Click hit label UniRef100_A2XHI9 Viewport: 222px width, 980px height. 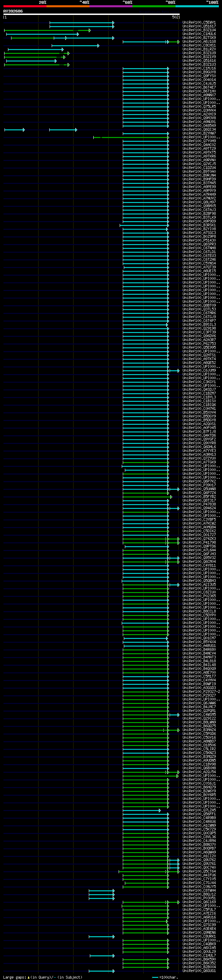click(x=199, y=114)
